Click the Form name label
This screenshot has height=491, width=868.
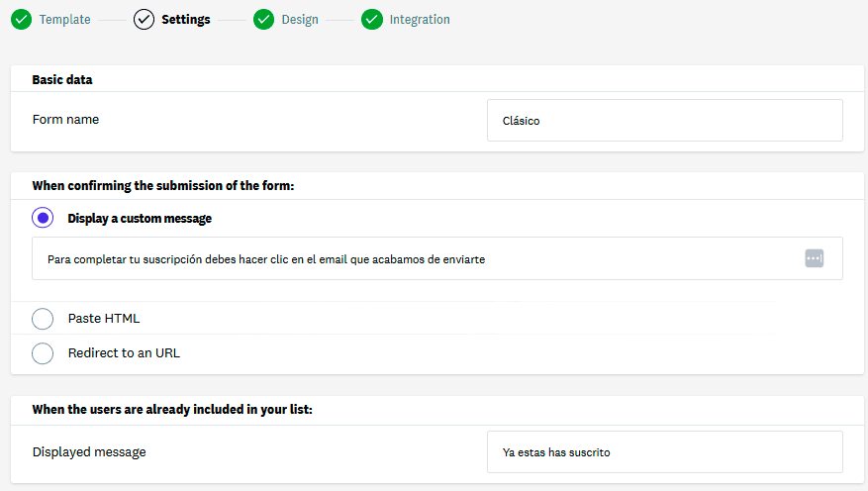(x=66, y=120)
